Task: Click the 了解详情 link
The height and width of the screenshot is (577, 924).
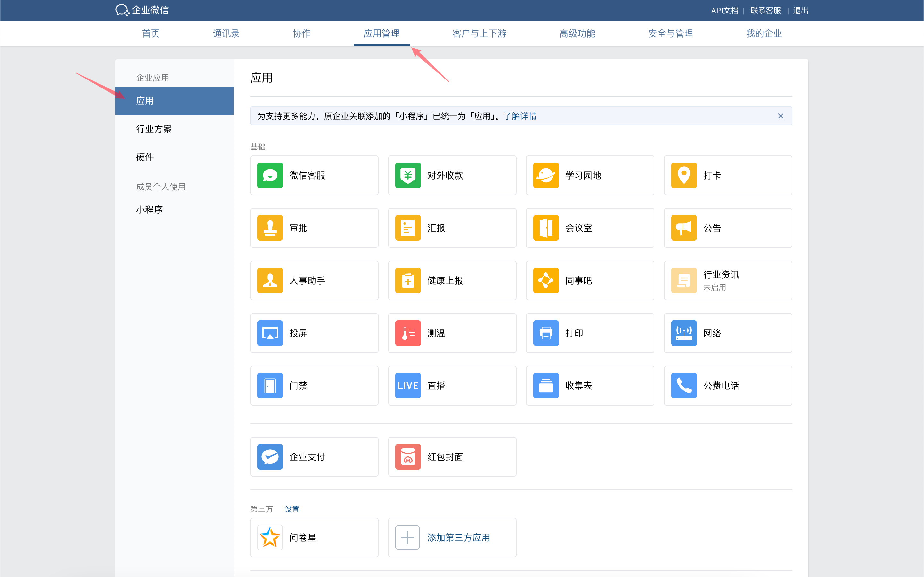Action: pos(520,116)
